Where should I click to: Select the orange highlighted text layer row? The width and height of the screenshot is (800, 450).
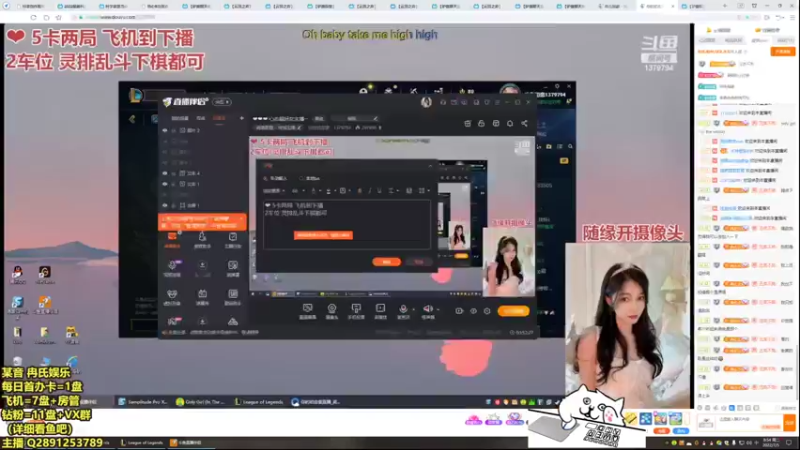click(x=202, y=222)
